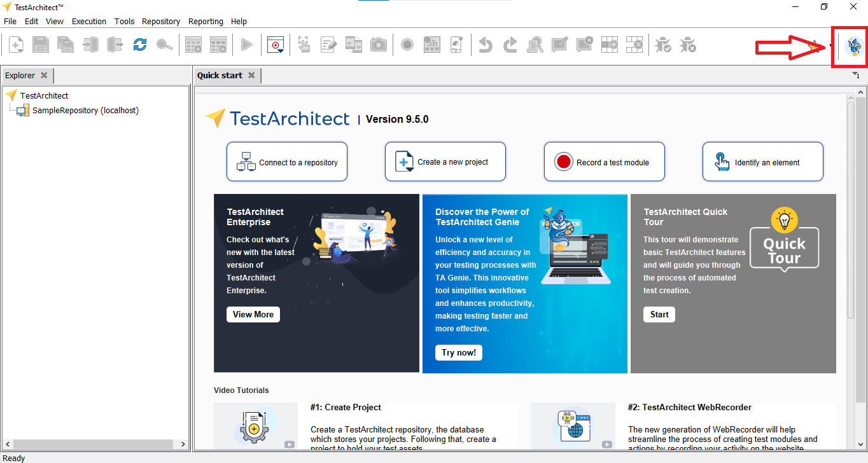Open the TA Genie icon in toolbar

click(x=853, y=46)
